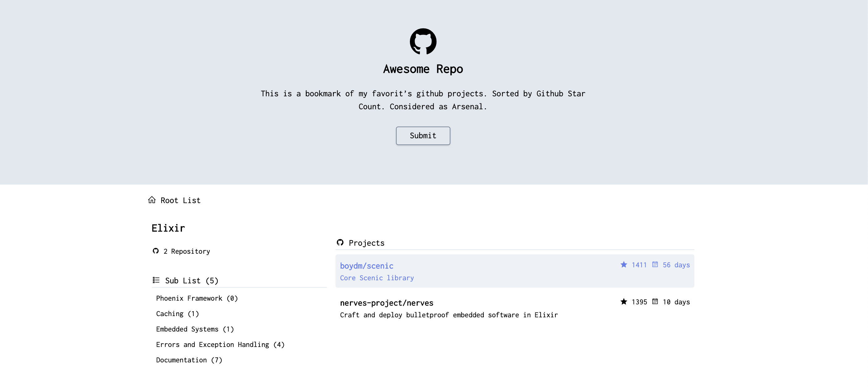Click the star icon on nerves-project/nerves row

pos(624,302)
